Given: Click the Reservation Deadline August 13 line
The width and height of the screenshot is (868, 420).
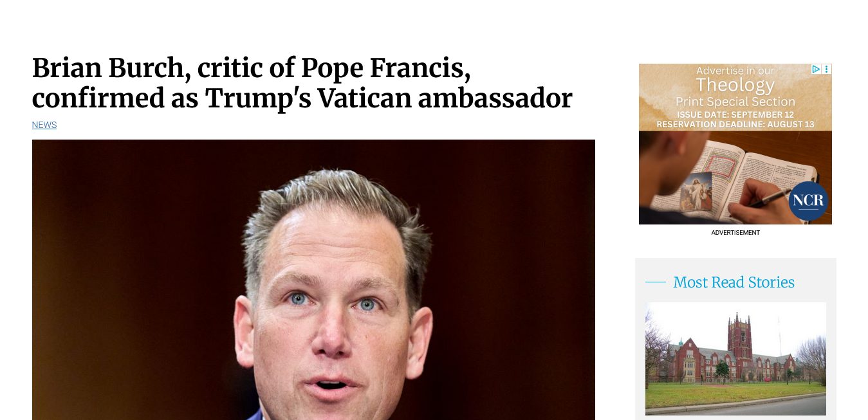Looking at the screenshot, I should [735, 123].
